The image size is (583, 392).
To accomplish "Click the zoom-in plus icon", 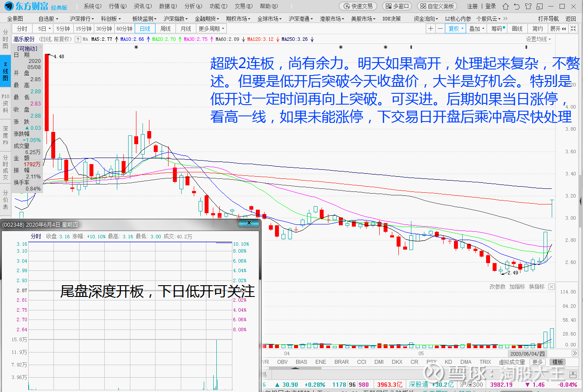I will click(431, 29).
